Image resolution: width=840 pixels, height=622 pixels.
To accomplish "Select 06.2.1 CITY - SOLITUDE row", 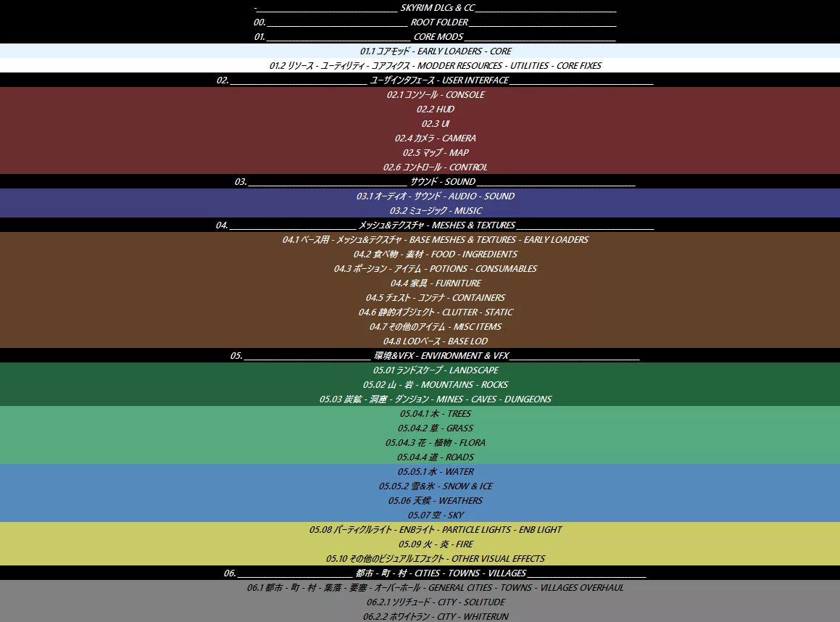I will click(420, 602).
